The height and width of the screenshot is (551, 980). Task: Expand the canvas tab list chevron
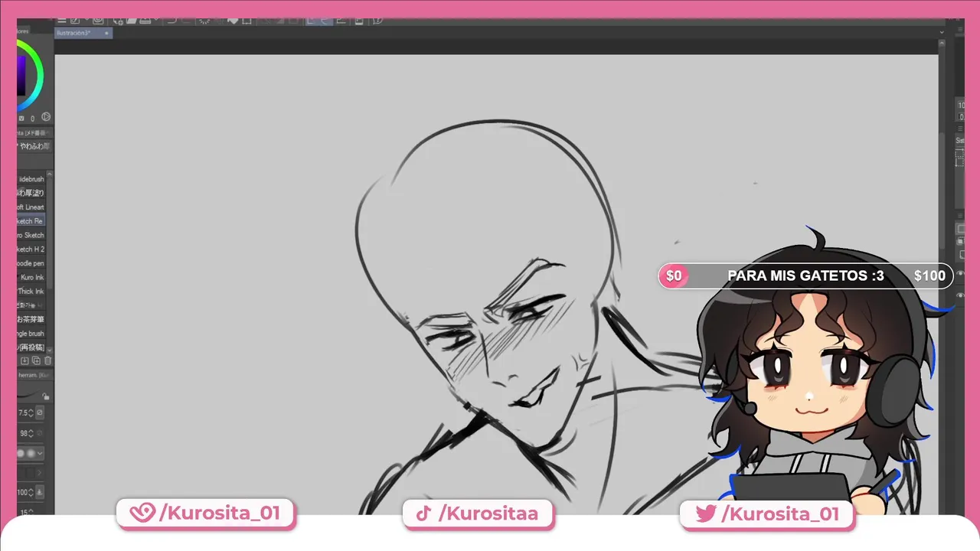942,33
